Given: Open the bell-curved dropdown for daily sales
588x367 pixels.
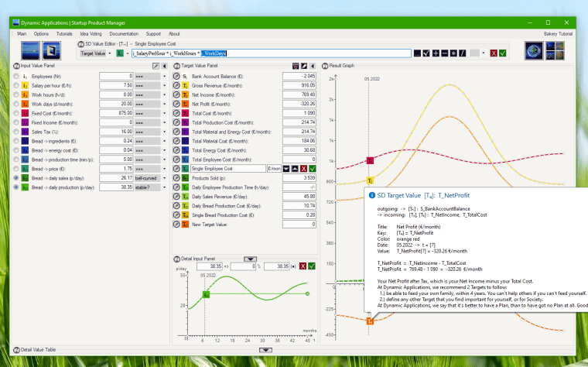Looking at the screenshot, I should tap(164, 177).
